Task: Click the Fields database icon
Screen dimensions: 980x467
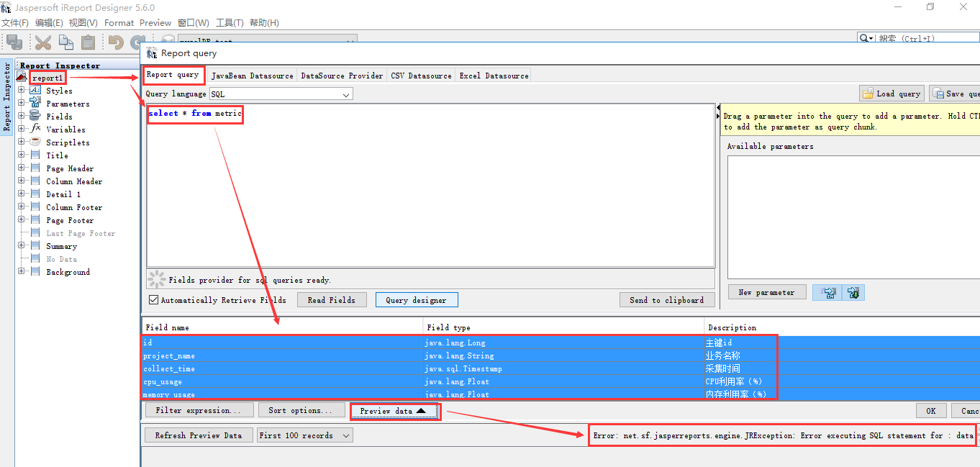Action: click(x=35, y=116)
